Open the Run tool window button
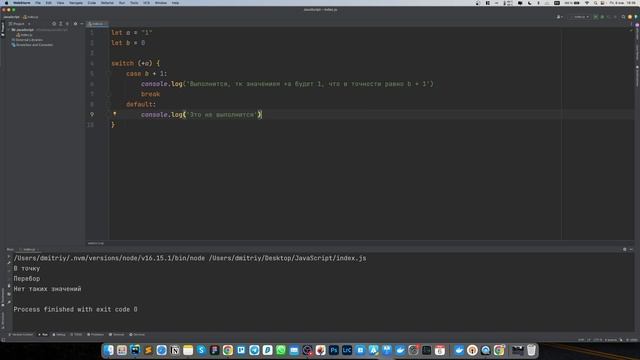Screen dimensions: 640x360 coord(43,335)
